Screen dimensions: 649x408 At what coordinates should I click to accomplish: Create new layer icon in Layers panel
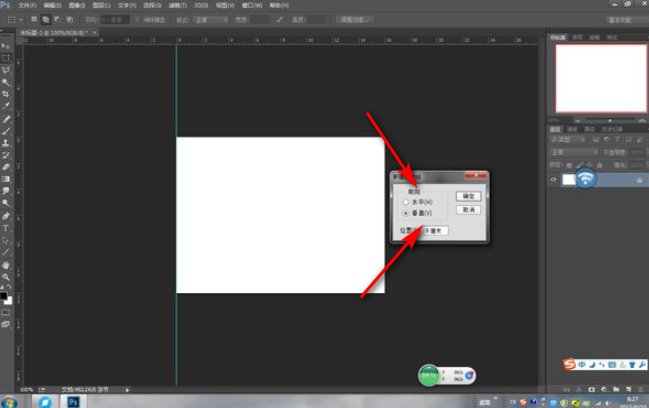(628, 389)
